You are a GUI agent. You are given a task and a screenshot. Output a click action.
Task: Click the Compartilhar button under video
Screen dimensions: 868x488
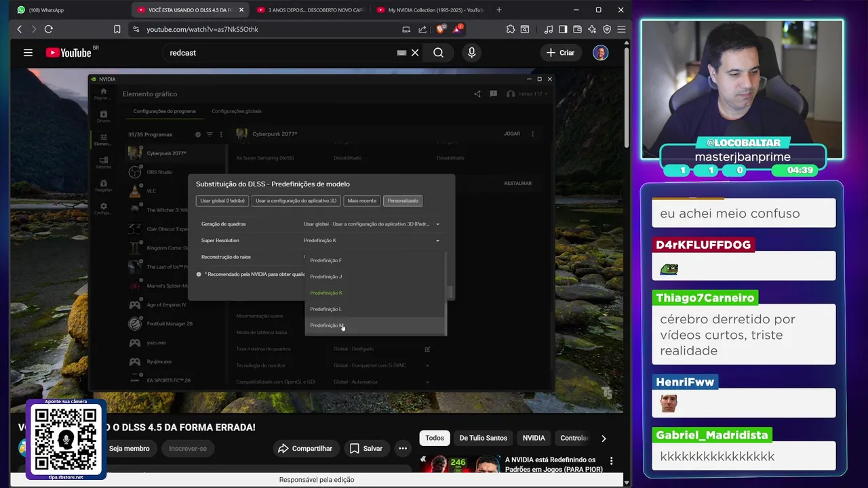(304, 449)
